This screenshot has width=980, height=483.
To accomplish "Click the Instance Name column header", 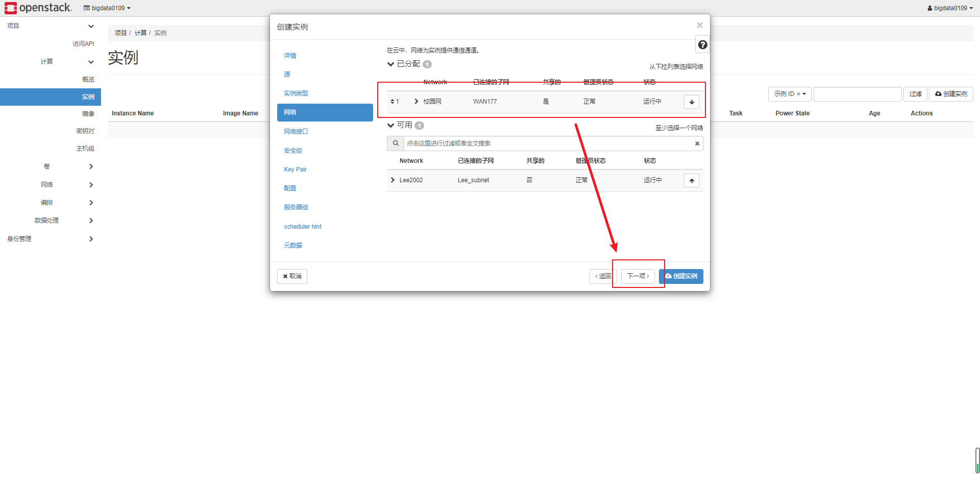I will click(x=133, y=113).
